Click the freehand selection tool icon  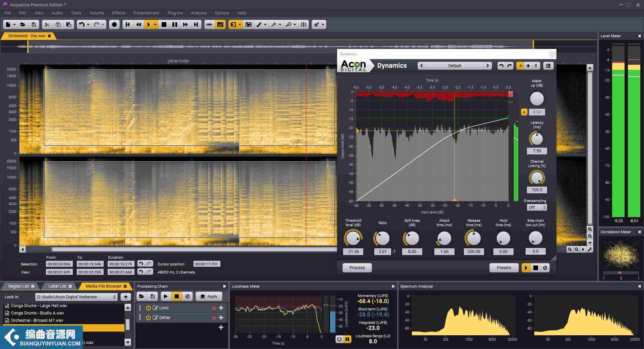click(249, 24)
